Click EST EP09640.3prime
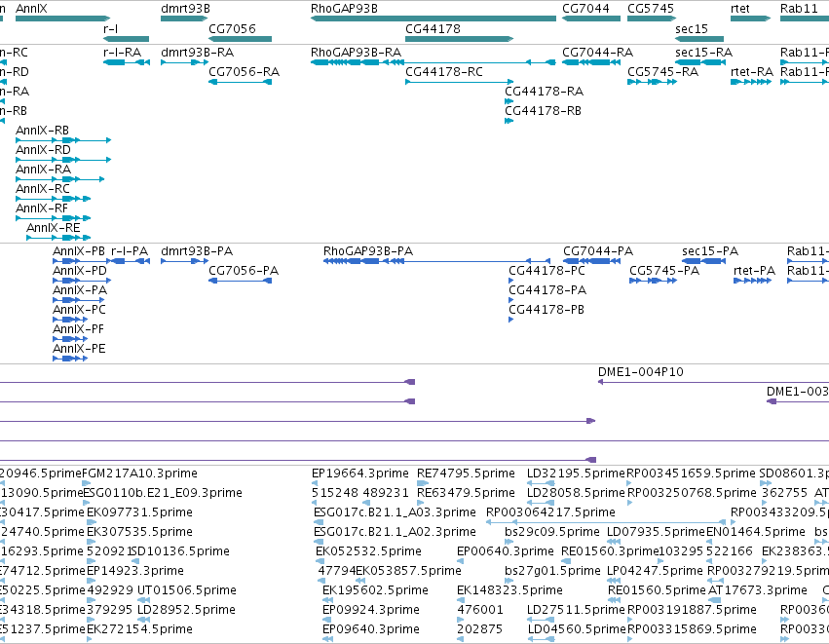The width and height of the screenshot is (829, 644). (x=327, y=639)
